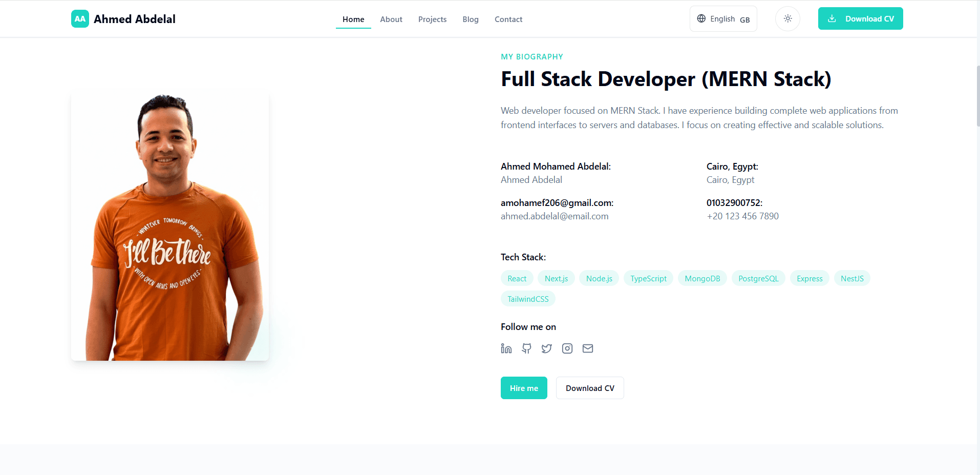The image size is (980, 475).
Task: Click the Ahmed Abdelal site title
Action: [135, 19]
